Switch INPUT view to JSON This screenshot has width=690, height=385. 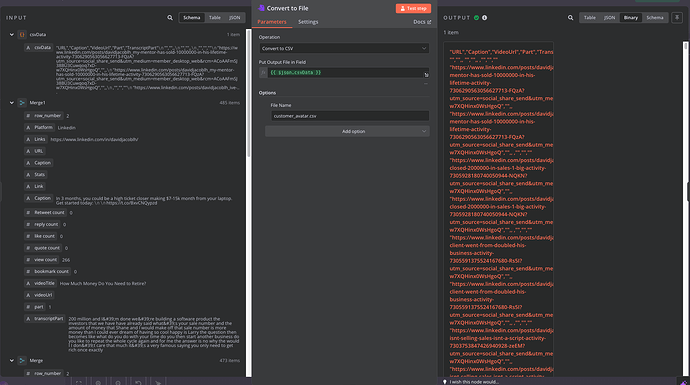pos(235,18)
